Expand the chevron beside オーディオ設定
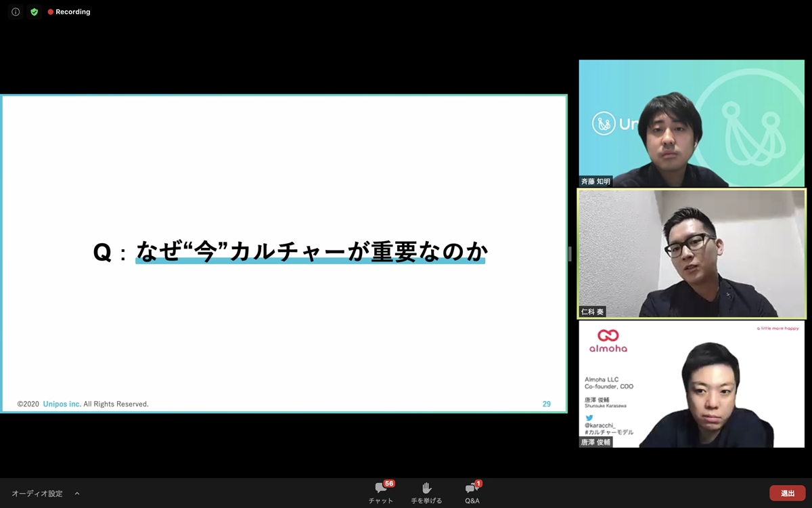This screenshot has width=812, height=508. pos(77,494)
